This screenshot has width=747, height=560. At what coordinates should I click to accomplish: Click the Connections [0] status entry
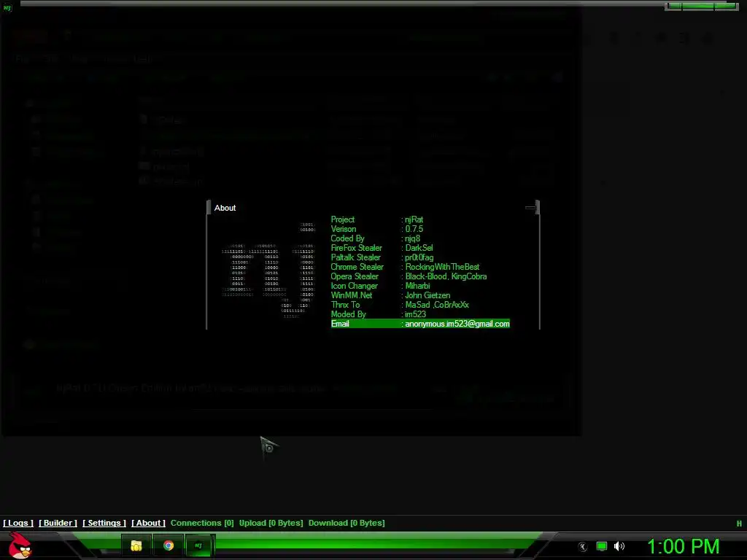click(x=202, y=523)
